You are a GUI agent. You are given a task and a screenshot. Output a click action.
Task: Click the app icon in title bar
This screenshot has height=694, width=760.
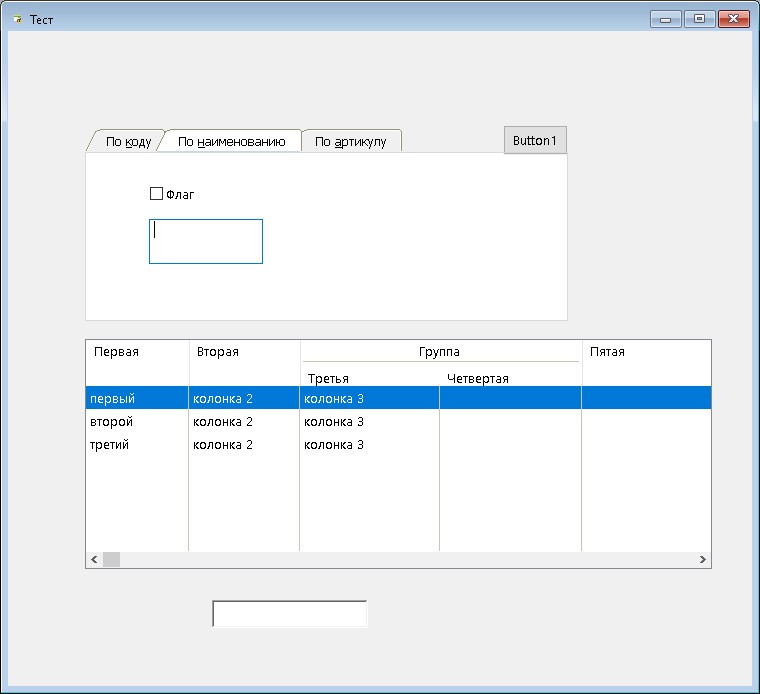pyautogui.click(x=17, y=20)
